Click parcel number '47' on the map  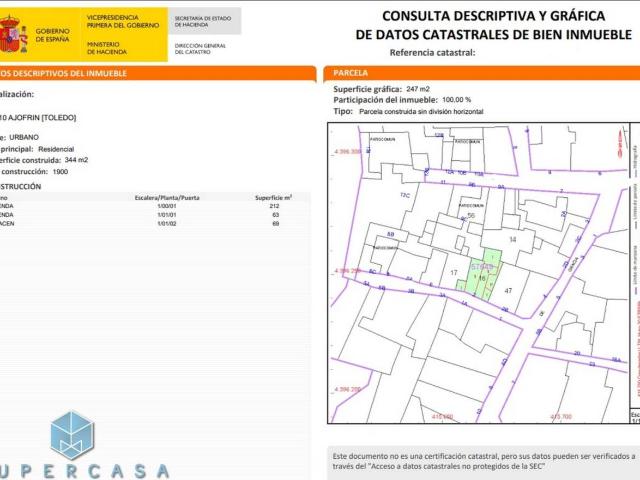pos(508,291)
